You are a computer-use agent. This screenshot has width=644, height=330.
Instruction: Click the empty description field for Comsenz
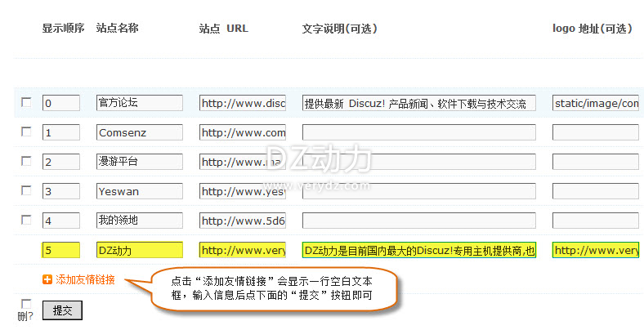coord(419,132)
